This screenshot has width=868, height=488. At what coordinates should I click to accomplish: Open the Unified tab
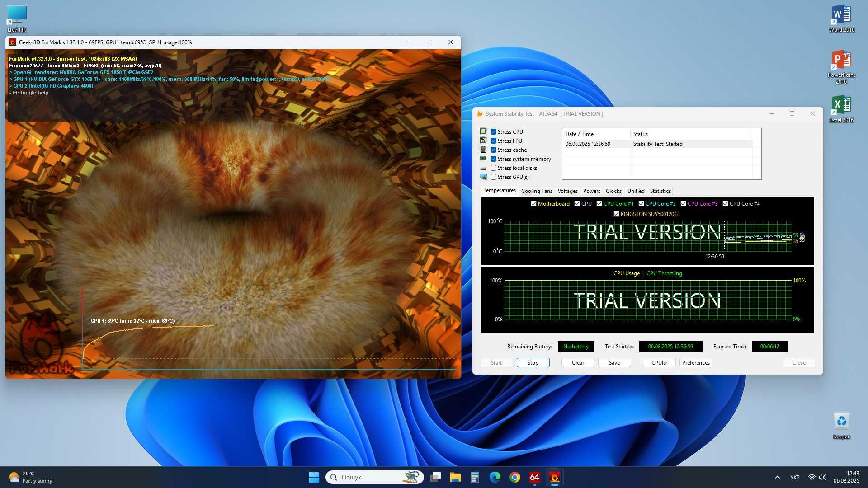pos(636,191)
